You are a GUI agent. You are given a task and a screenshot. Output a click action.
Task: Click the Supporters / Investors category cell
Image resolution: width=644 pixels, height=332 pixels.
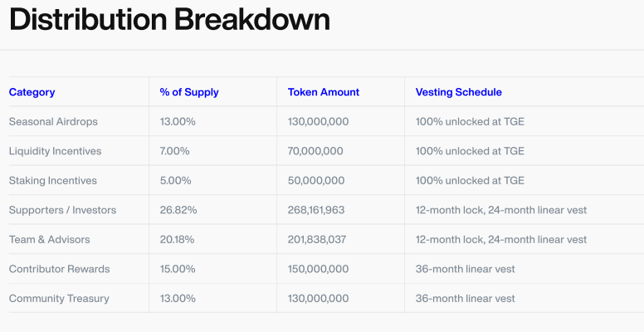62,210
